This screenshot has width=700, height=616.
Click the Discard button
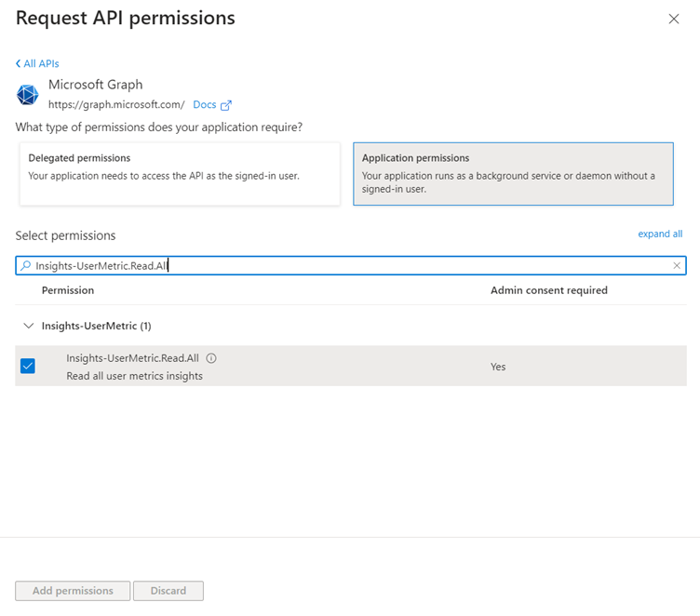[168, 591]
